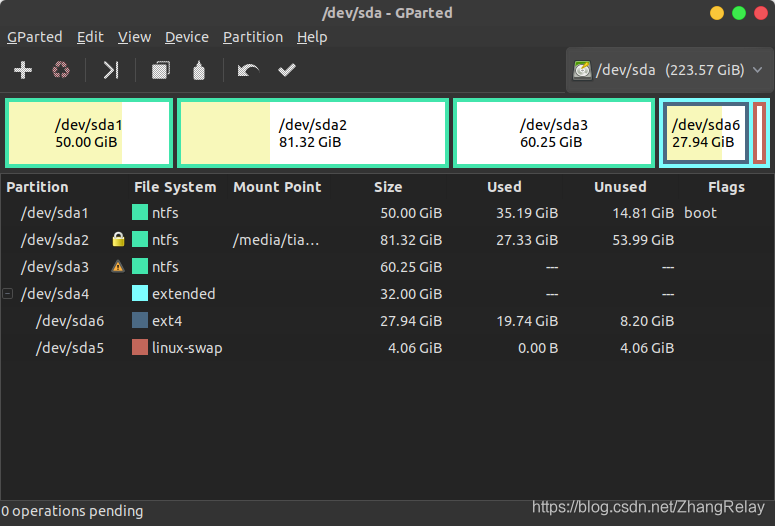Select the /dev/sda6 block in disk map
This screenshot has height=526, width=775.
tap(705, 133)
